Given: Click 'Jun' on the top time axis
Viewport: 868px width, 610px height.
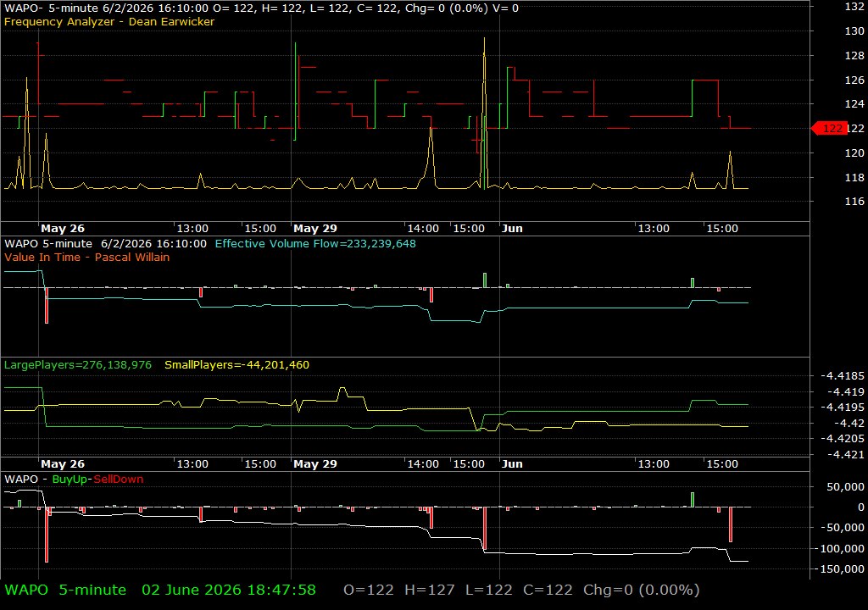Looking at the screenshot, I should pos(512,228).
